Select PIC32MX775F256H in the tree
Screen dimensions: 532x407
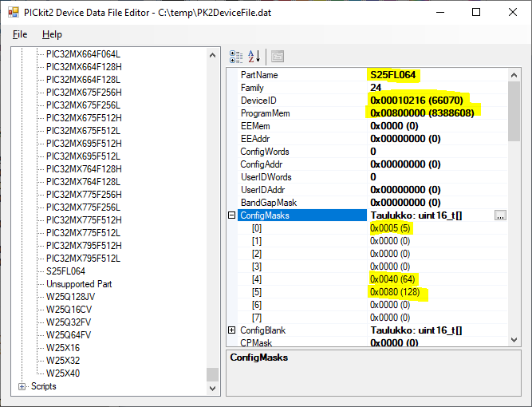tap(84, 195)
